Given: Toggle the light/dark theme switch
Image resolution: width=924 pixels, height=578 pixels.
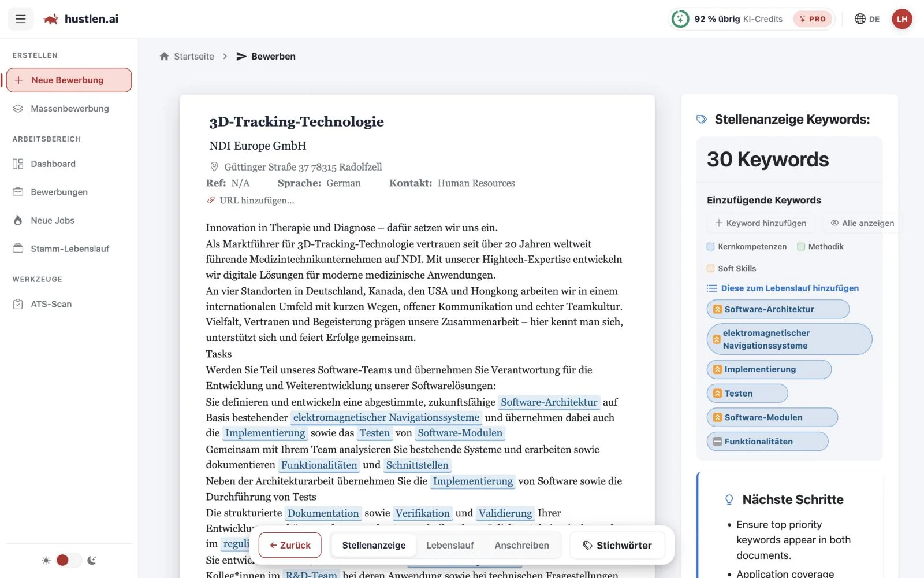Looking at the screenshot, I should [69, 560].
